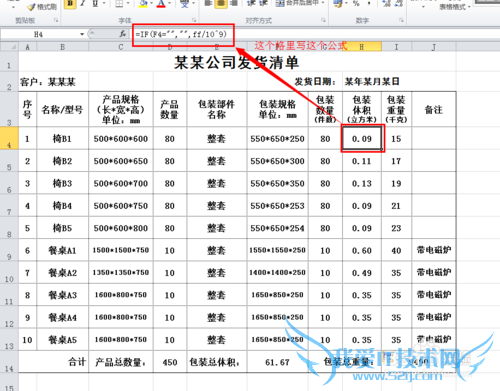Open the Alignment (对齐方式) dialog launcher

pyautogui.click(x=323, y=21)
